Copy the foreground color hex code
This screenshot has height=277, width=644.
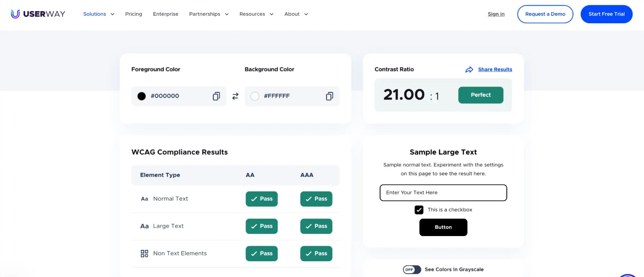pyautogui.click(x=216, y=96)
